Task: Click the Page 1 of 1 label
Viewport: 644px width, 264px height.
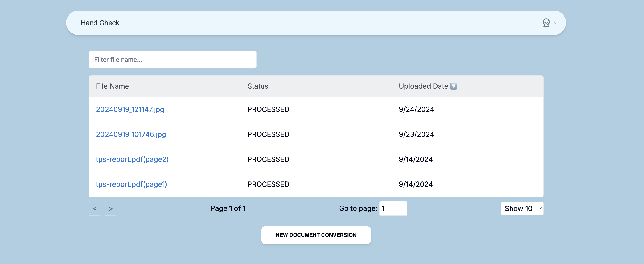Action: (x=228, y=208)
